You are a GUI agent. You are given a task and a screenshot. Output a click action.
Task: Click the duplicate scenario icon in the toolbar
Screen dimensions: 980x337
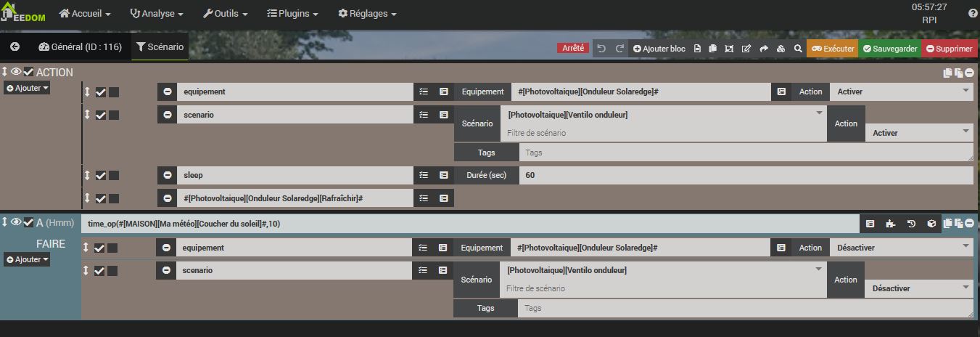tap(713, 49)
